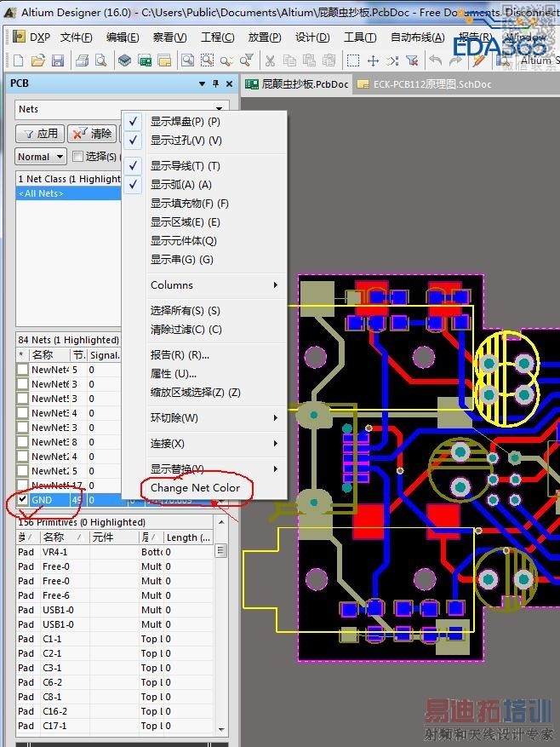Toggle 显示导线(T) checked menu item
560x747 pixels.
point(206,165)
